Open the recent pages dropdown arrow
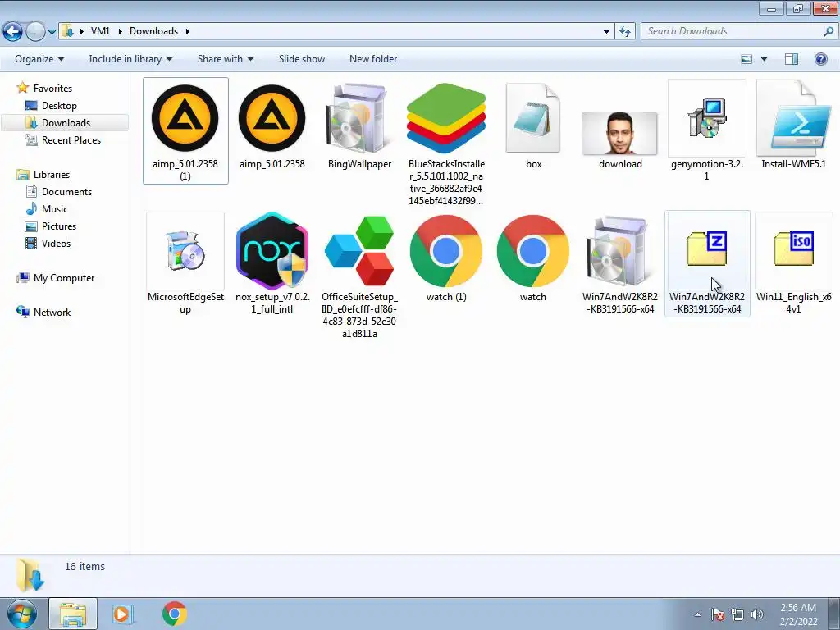 pyautogui.click(x=52, y=32)
